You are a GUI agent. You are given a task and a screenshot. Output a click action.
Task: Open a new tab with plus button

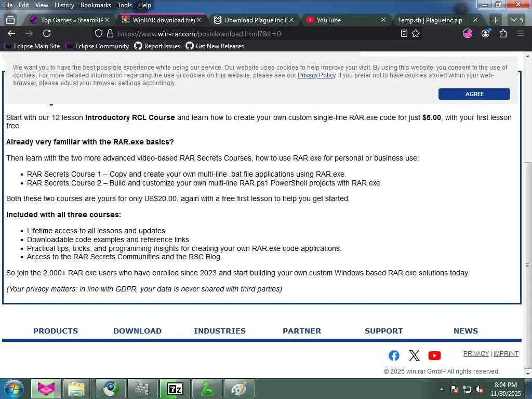pos(495,20)
